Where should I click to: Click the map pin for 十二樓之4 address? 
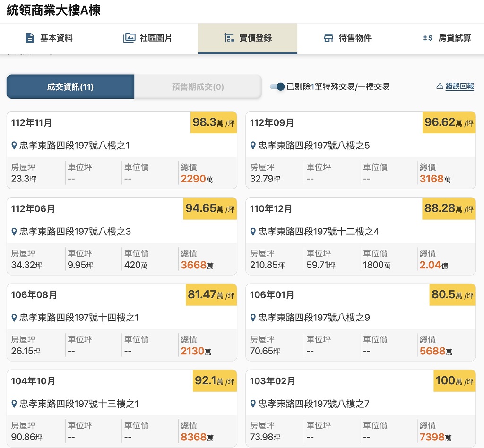coord(253,232)
